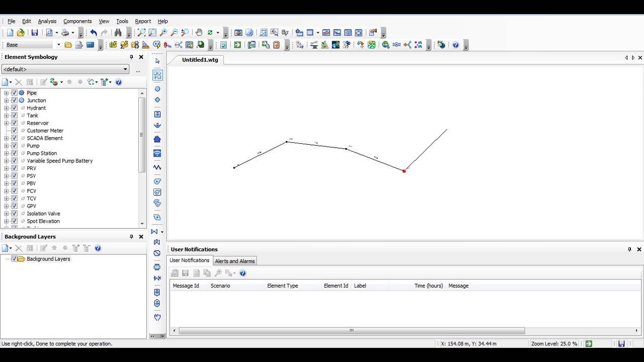Choose the arrow Select tool

tap(157, 61)
